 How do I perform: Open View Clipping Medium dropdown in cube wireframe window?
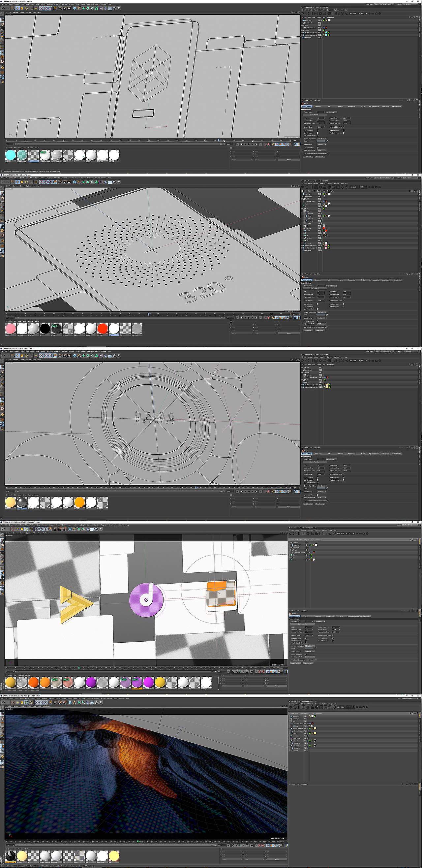click(322, 145)
